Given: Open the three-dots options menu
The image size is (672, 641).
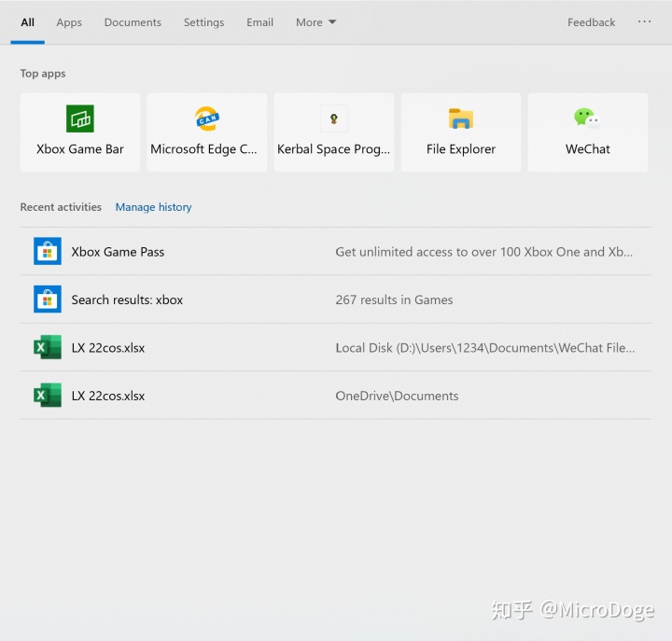Looking at the screenshot, I should tap(644, 21).
